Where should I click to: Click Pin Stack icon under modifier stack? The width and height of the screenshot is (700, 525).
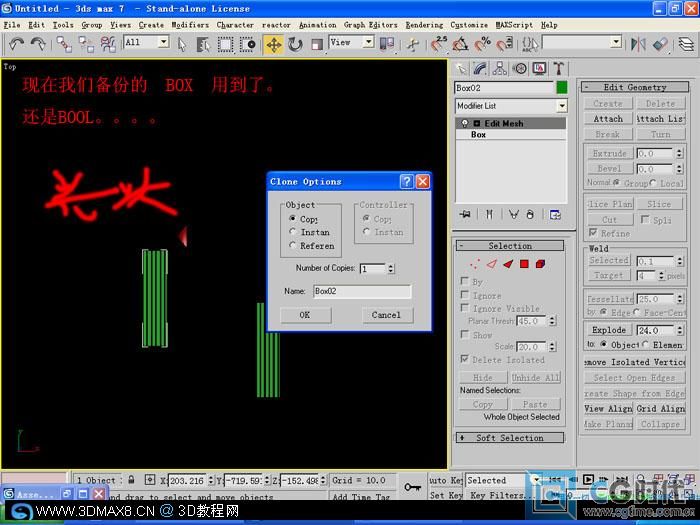click(x=465, y=215)
